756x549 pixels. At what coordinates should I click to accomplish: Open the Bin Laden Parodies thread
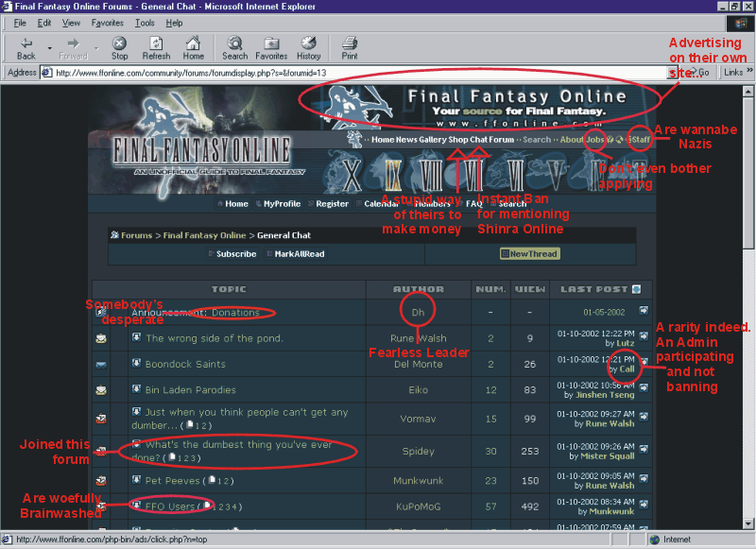(x=191, y=390)
